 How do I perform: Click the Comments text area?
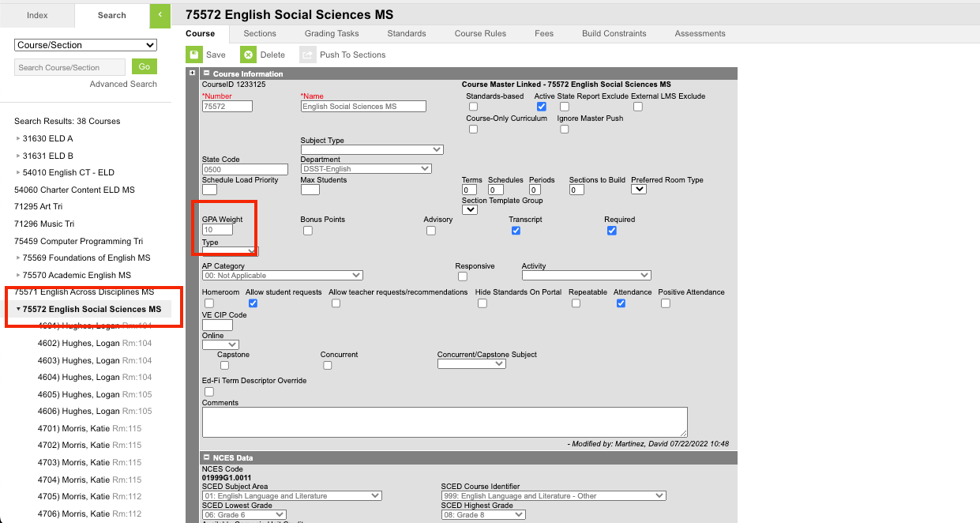[445, 422]
